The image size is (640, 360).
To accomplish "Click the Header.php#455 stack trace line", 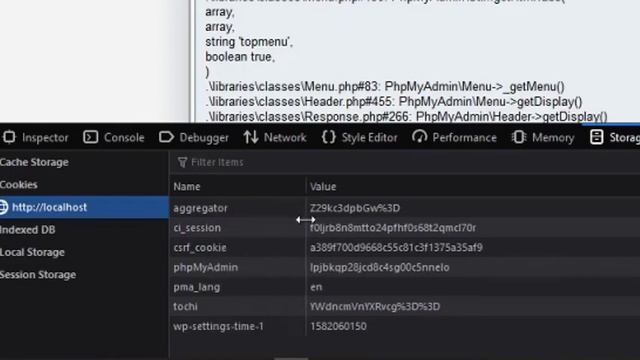I will point(394,102).
